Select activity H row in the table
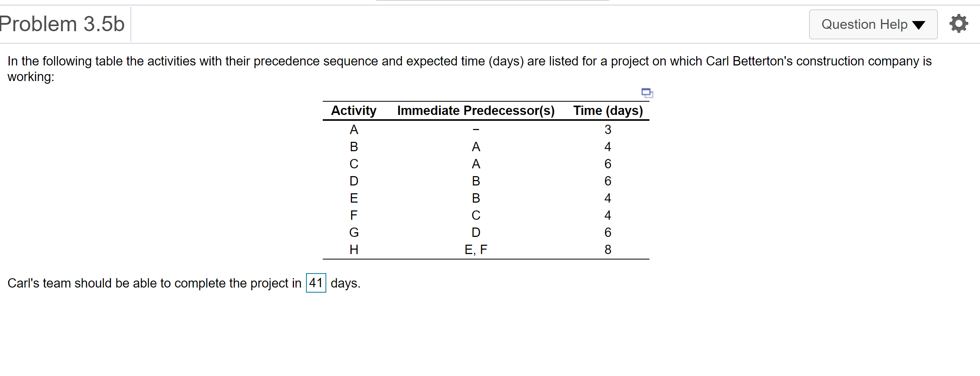The image size is (980, 376). (x=354, y=250)
